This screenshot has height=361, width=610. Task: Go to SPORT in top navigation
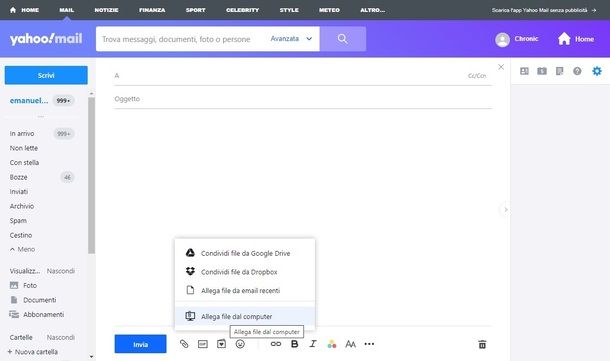196,10
